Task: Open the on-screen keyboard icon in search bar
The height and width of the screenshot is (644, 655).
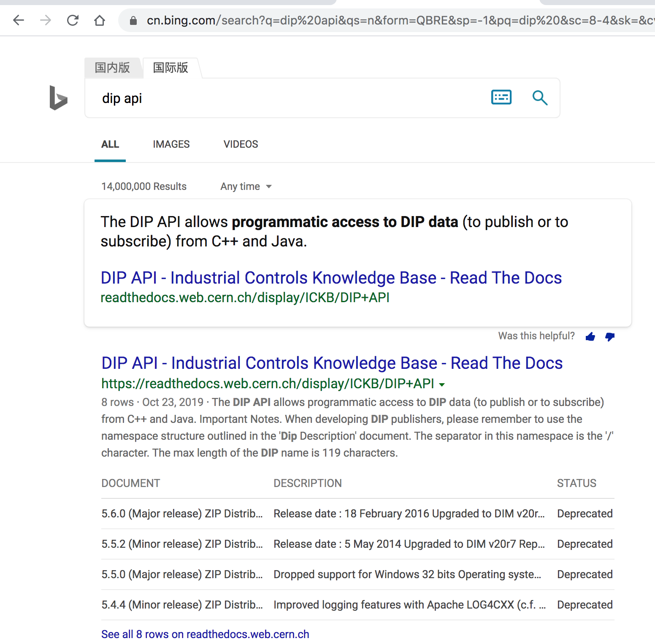Action: [x=501, y=97]
